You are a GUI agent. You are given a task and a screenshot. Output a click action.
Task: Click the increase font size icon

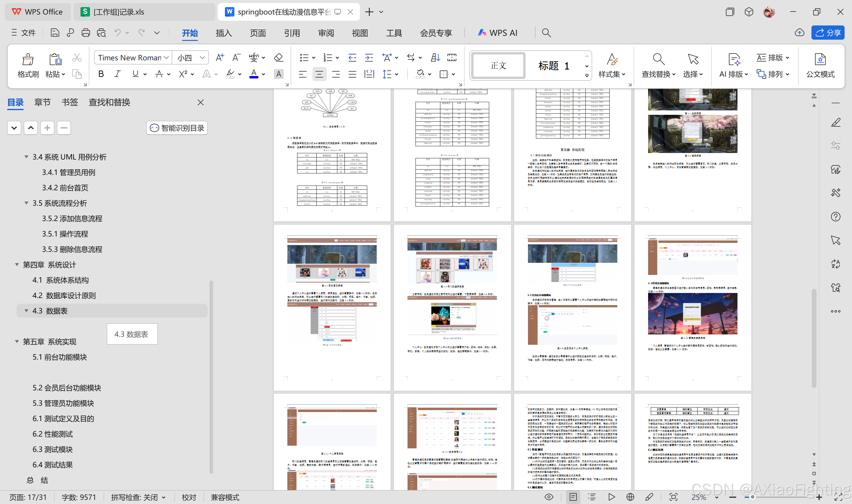coord(220,57)
